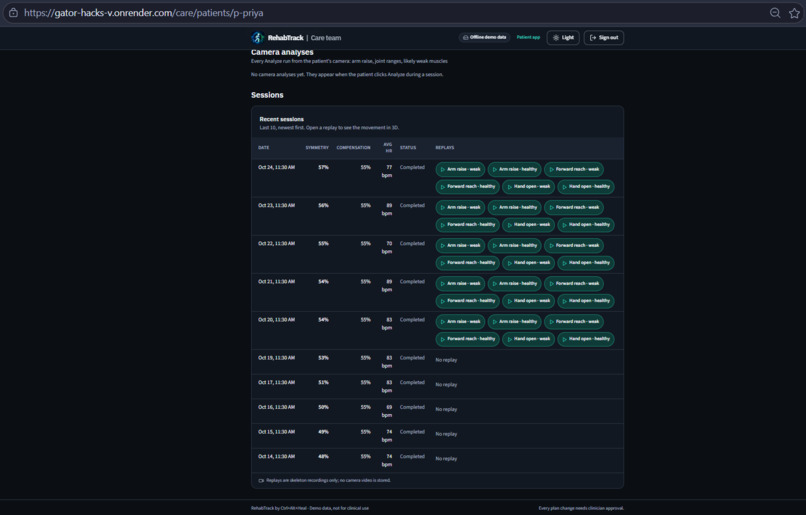
Task: Select the Oct 15, 11:30 AM date cell
Action: coord(277,432)
